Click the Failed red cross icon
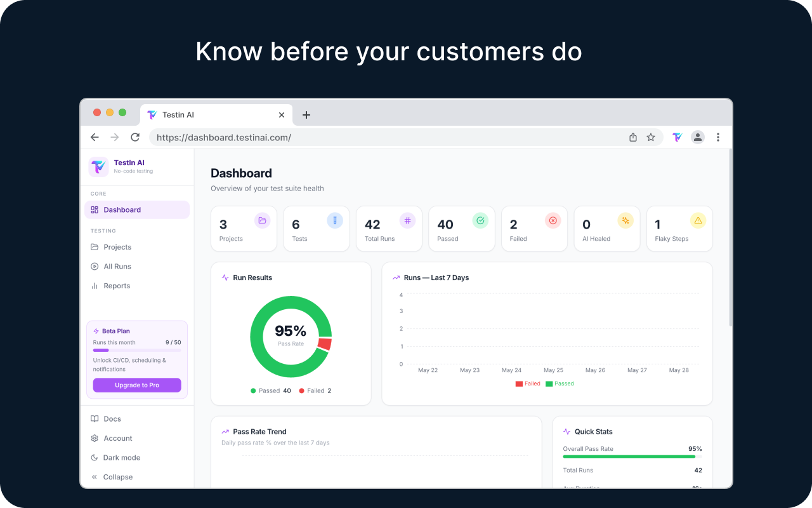812x508 pixels. [x=553, y=220]
